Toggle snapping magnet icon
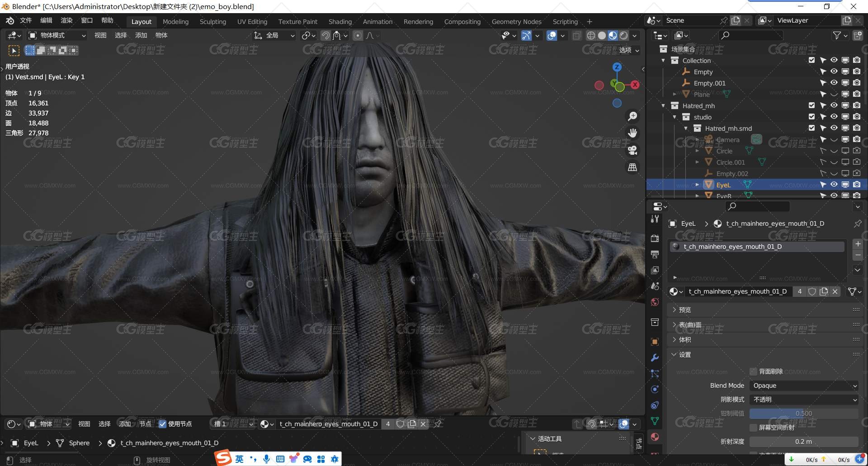Viewport: 868px width, 466px height. tap(325, 36)
